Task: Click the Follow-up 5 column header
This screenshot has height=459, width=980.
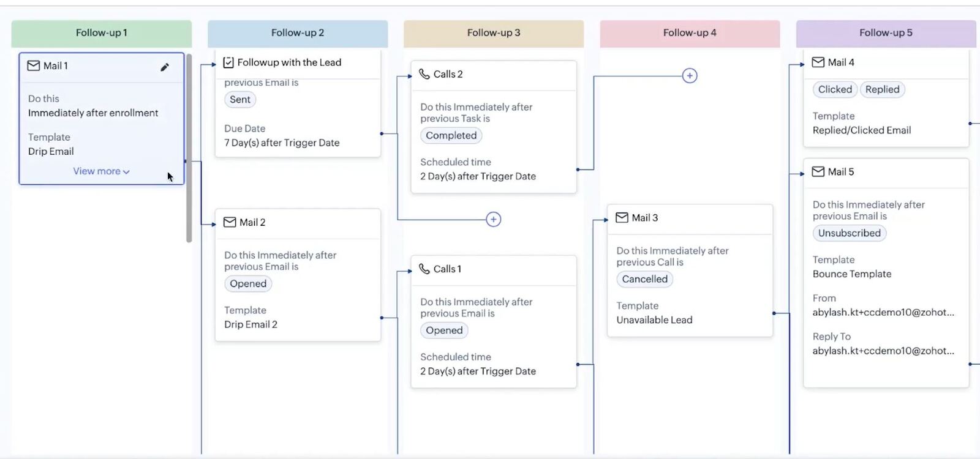Action: point(886,33)
